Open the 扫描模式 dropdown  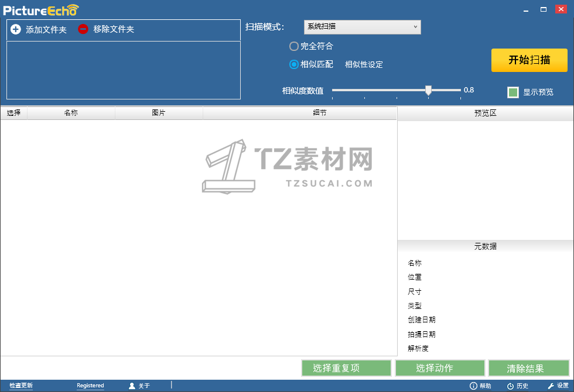pos(363,27)
